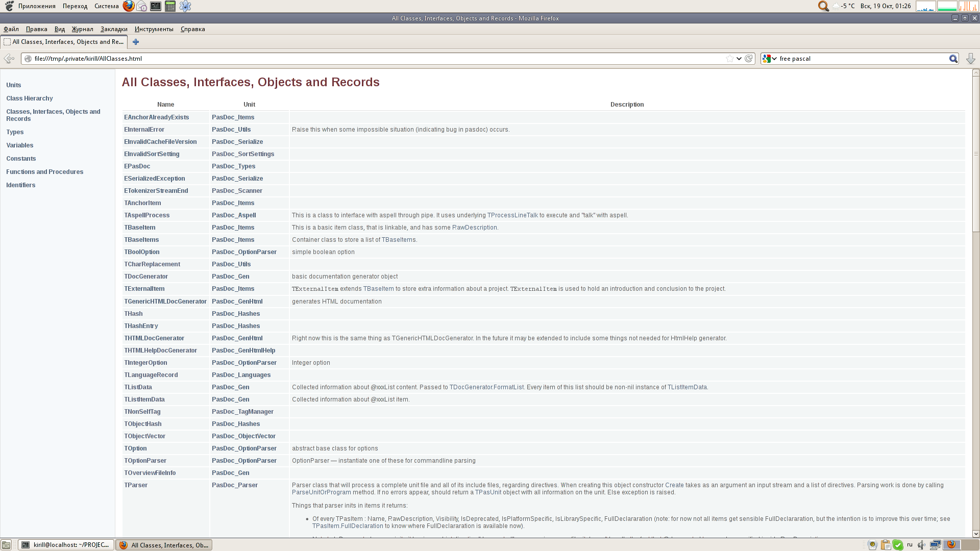Launch Firefox from top panel icon

click(x=129, y=6)
